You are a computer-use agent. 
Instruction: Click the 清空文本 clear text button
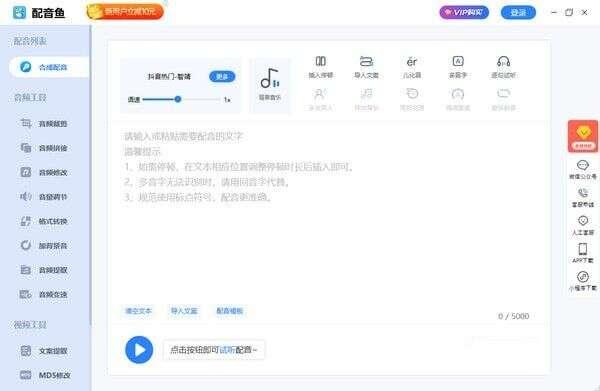(139, 311)
